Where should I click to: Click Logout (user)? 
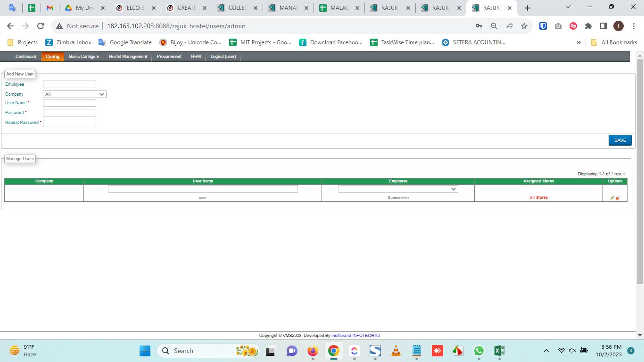(x=223, y=57)
